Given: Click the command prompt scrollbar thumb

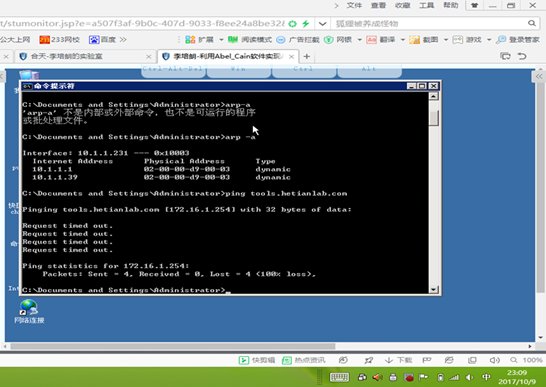Looking at the screenshot, I should (x=433, y=118).
